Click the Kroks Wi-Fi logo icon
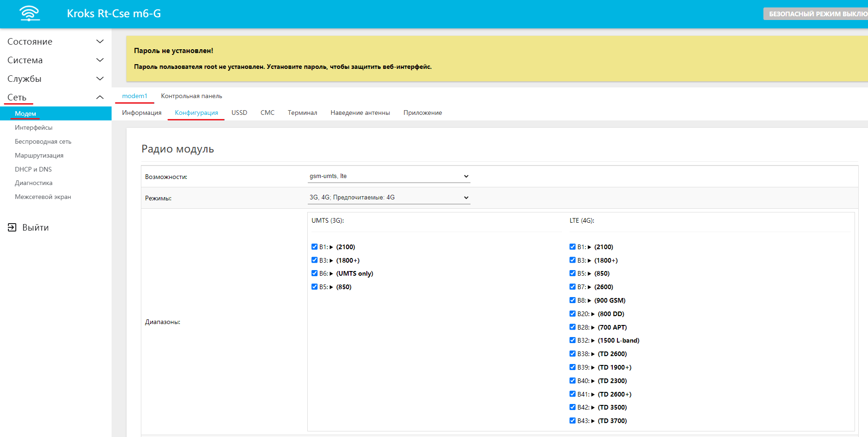 click(x=30, y=13)
